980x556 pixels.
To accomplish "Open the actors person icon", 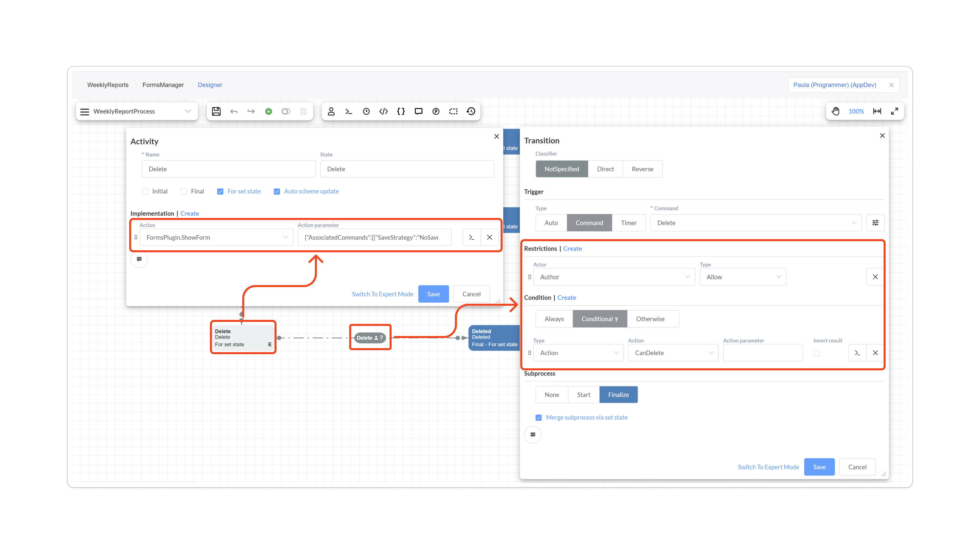I will point(331,111).
